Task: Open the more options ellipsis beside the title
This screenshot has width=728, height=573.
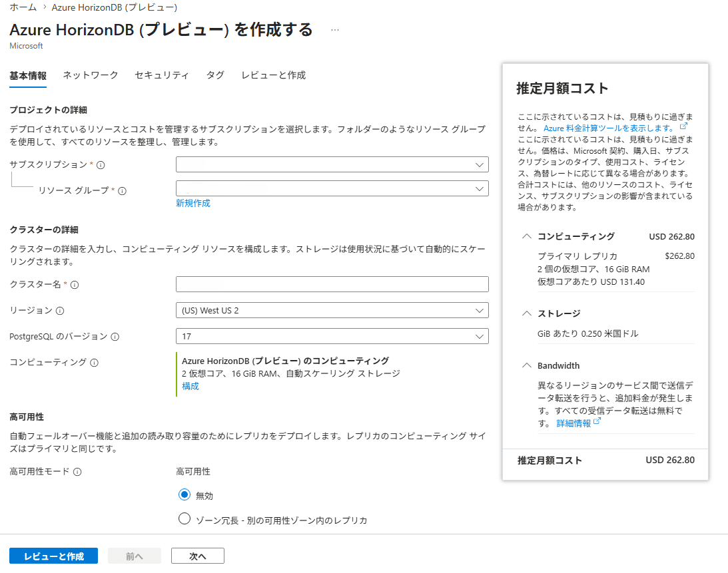Action: (x=335, y=30)
